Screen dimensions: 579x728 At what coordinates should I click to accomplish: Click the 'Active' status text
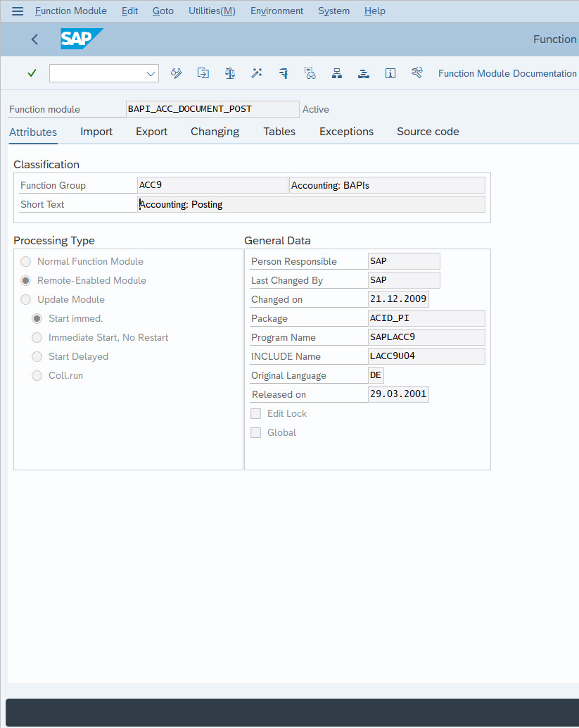pos(316,110)
